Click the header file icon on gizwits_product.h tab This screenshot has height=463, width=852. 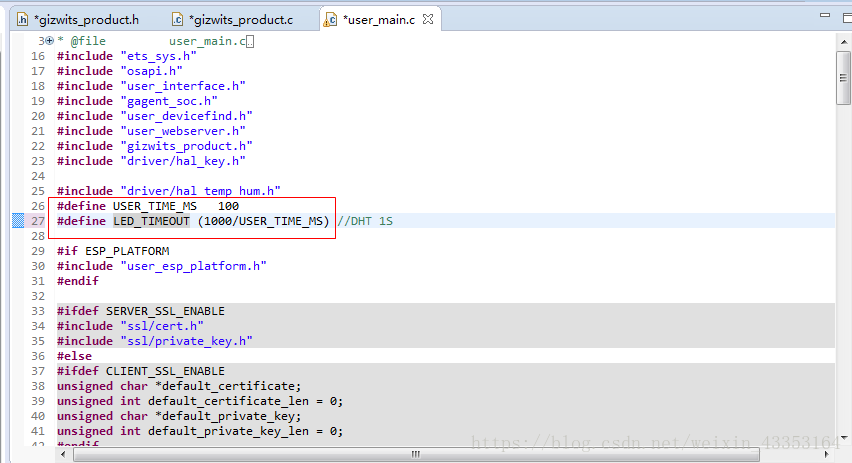22,20
